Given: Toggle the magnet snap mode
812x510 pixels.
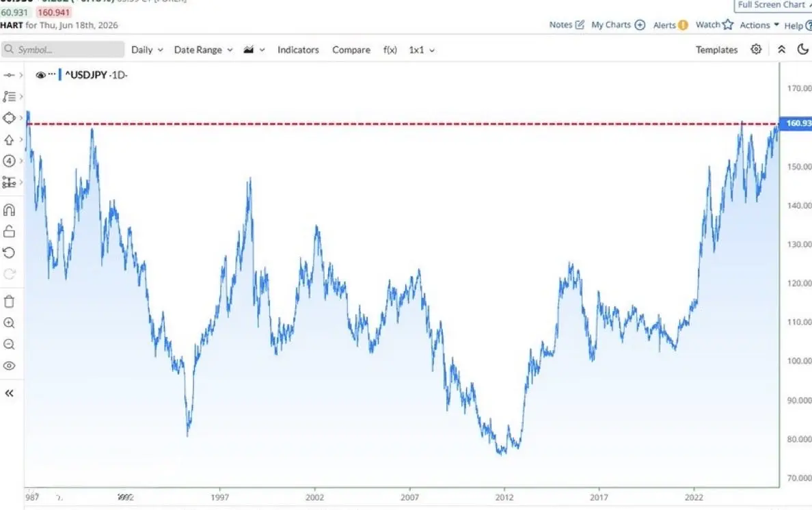Looking at the screenshot, I should 9,210.
